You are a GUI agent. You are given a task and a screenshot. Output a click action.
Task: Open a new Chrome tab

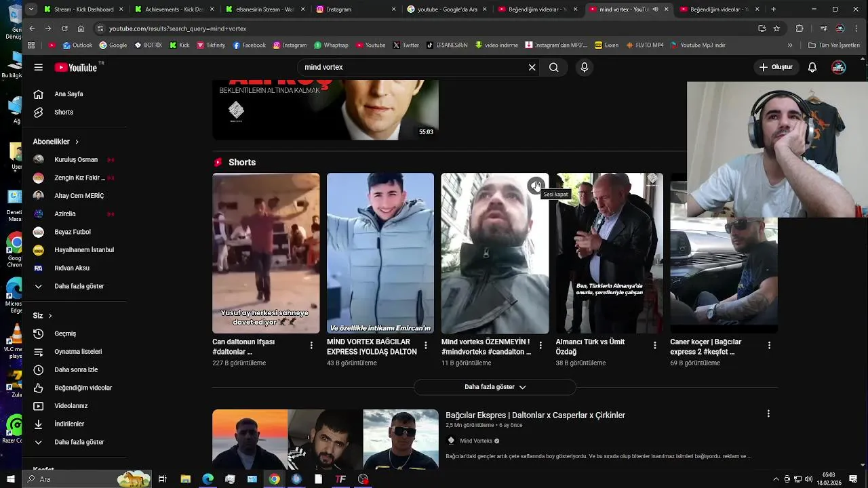pyautogui.click(x=774, y=9)
